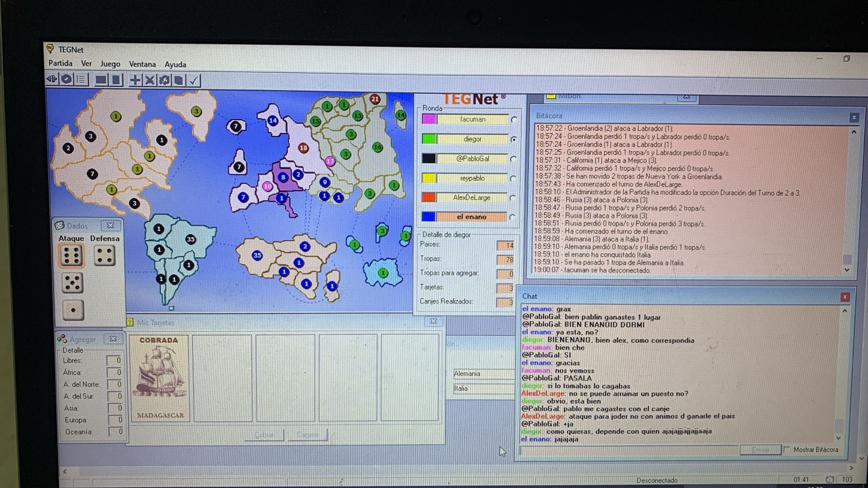Click the crossed swords attack toolbar icon
This screenshot has height=488, width=868.
click(149, 80)
